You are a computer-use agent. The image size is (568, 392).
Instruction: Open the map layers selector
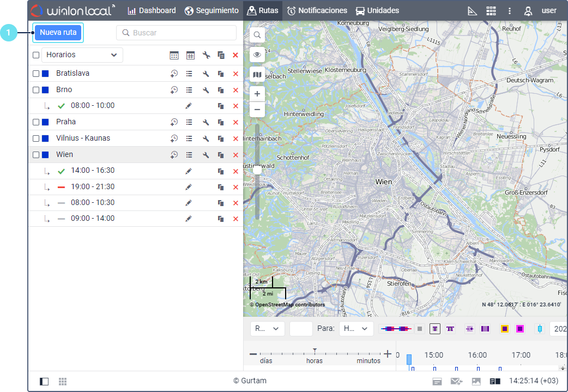(x=257, y=75)
